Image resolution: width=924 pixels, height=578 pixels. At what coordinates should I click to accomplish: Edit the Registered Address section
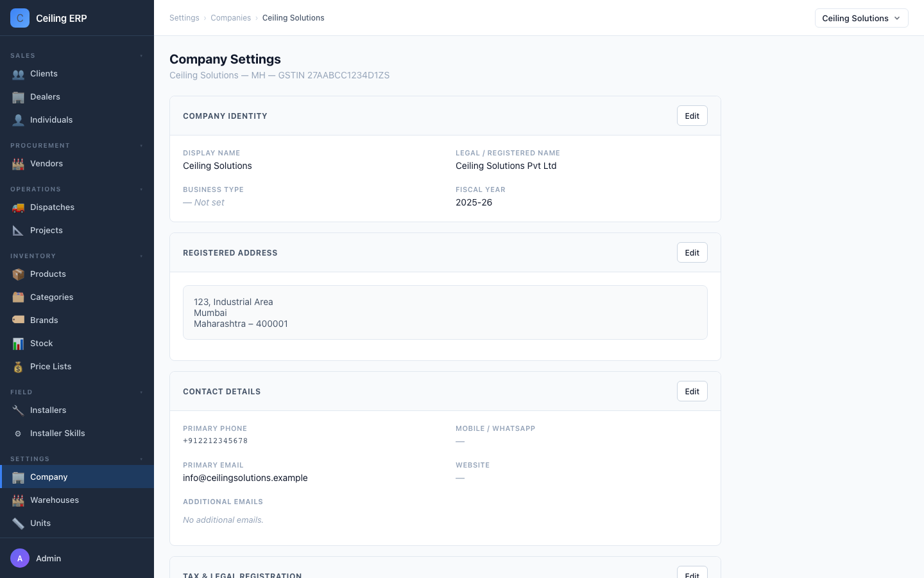coord(692,252)
